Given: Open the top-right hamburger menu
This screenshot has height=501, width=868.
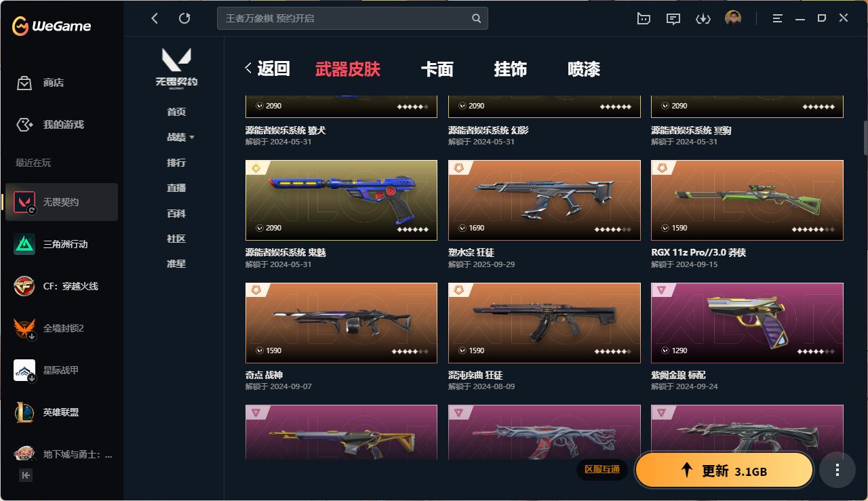Looking at the screenshot, I should click(778, 19).
